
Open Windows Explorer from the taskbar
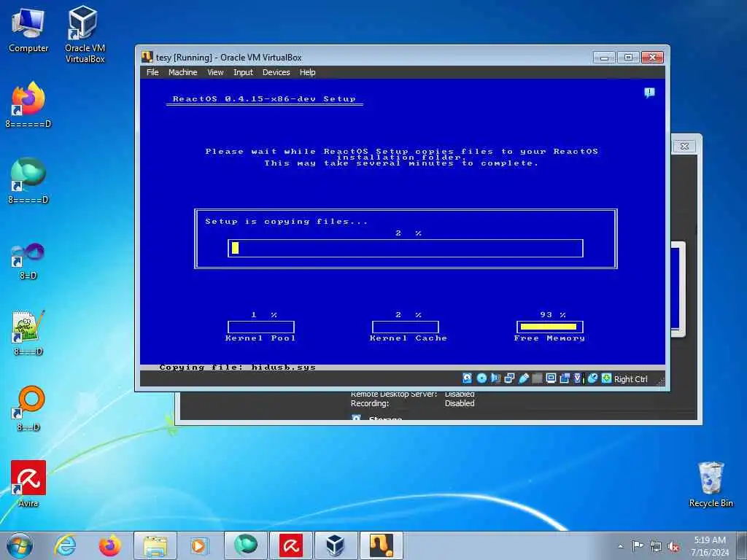point(155,545)
